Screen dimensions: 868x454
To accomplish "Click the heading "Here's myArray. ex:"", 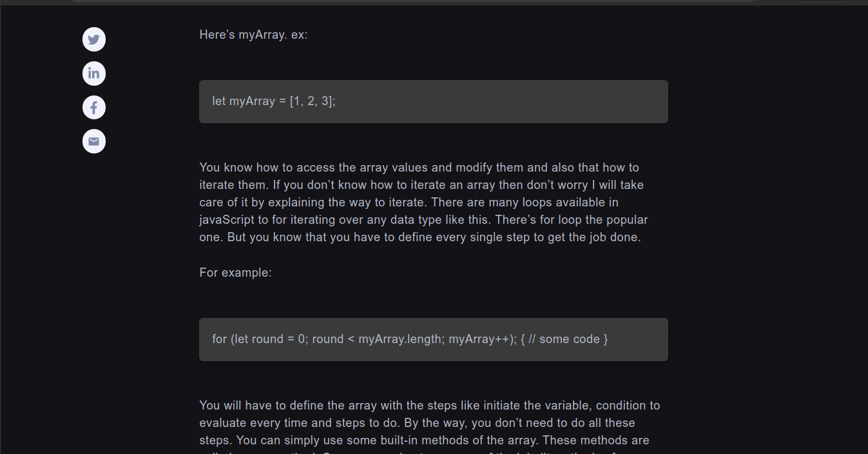I will (x=253, y=35).
